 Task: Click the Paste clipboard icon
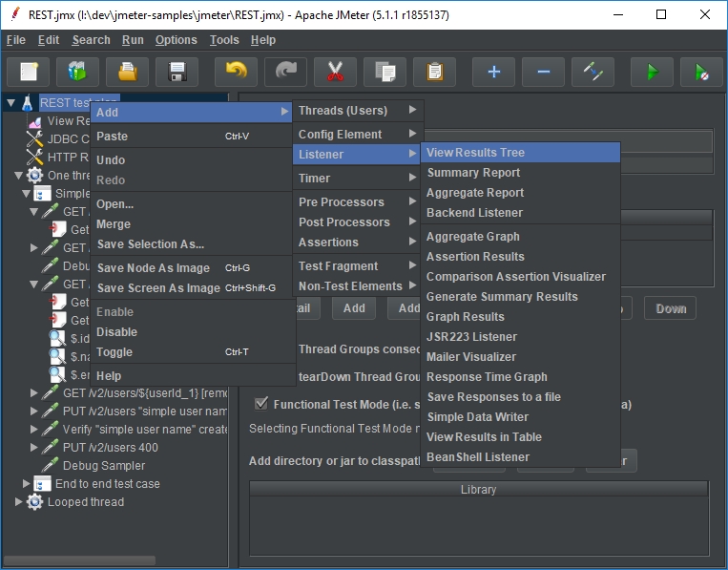click(434, 72)
